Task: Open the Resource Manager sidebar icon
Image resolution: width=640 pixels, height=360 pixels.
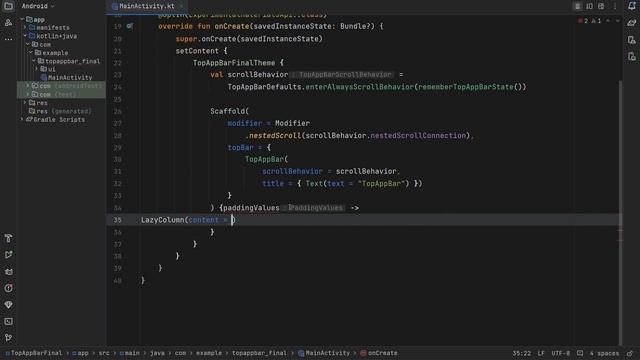Action: point(8,23)
